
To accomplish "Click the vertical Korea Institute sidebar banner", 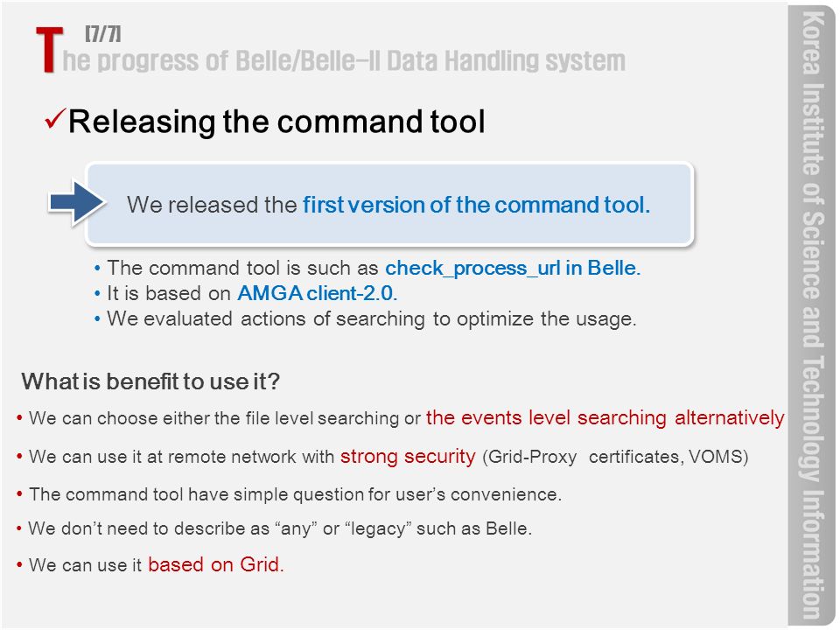I will click(x=811, y=315).
